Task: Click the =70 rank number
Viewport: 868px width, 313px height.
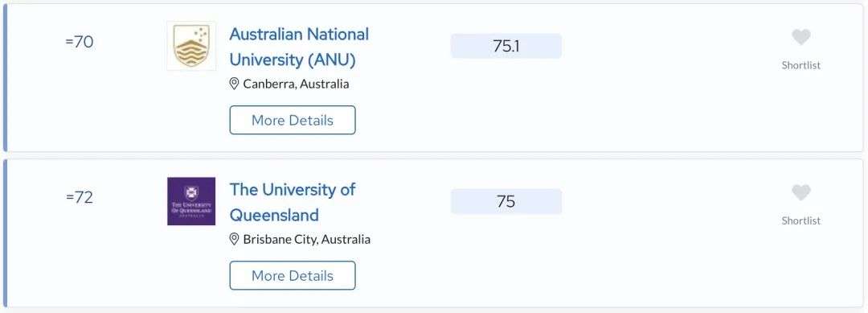Action: pos(79,42)
